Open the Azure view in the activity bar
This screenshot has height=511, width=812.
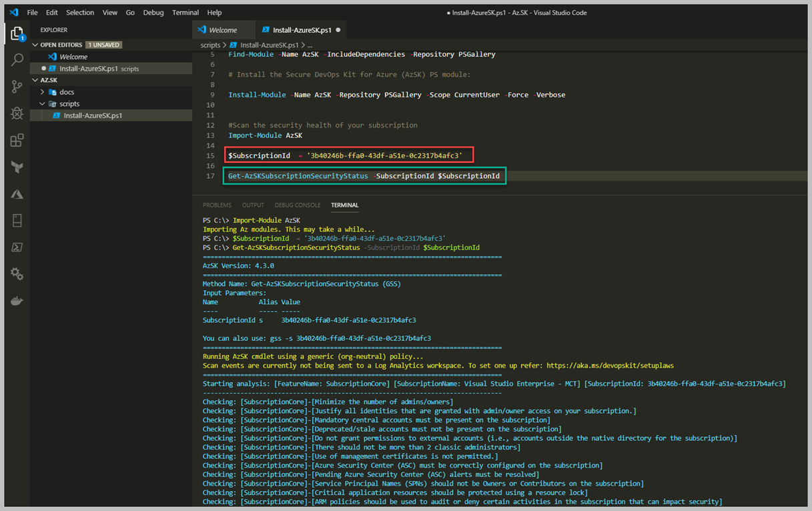pos(17,194)
